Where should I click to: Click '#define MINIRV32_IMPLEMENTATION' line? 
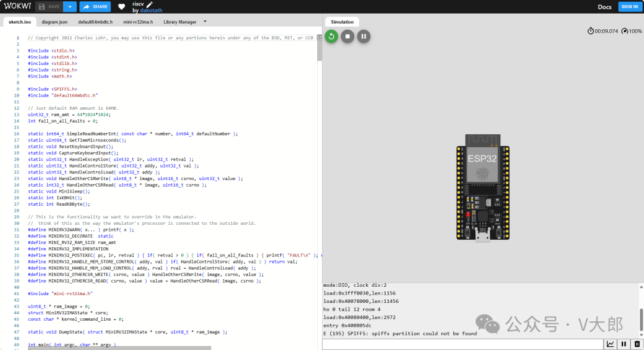pos(68,249)
